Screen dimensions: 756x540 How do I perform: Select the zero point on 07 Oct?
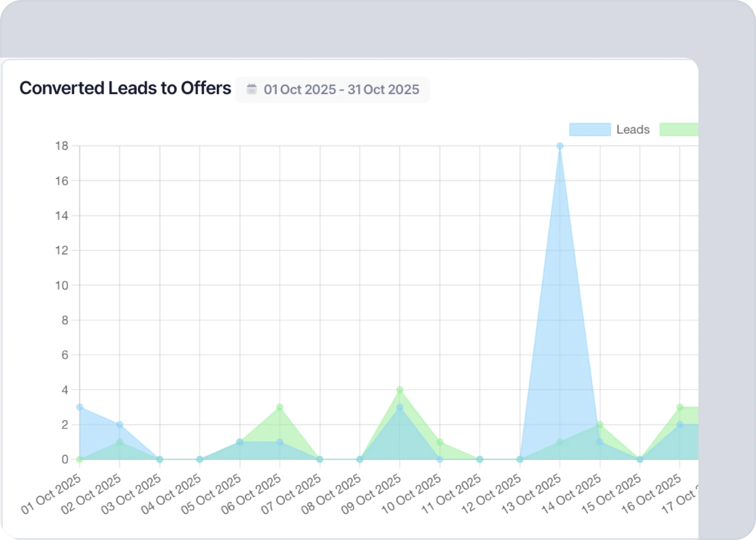tap(320, 459)
